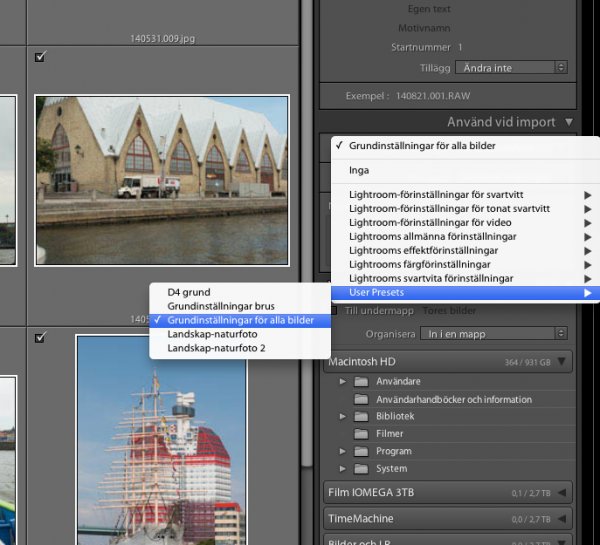600x545 pixels.
Task: Open the Tillägg dropdown
Action: 510,67
